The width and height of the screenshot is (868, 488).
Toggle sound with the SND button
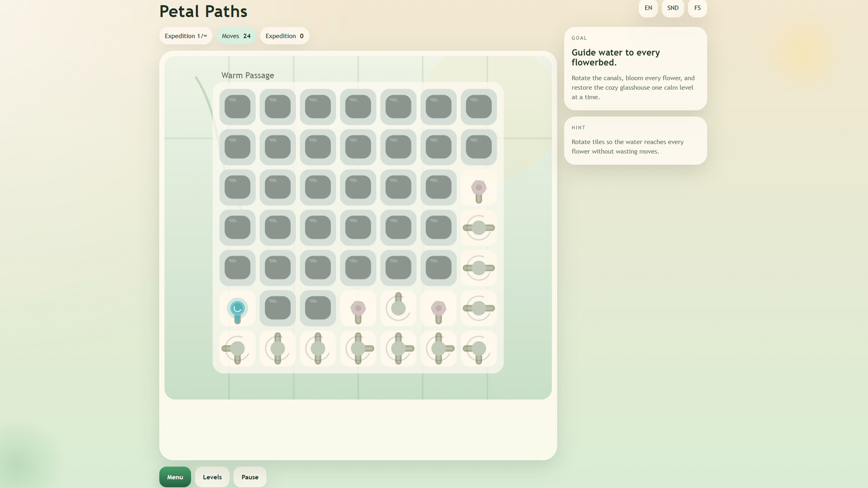click(x=673, y=8)
